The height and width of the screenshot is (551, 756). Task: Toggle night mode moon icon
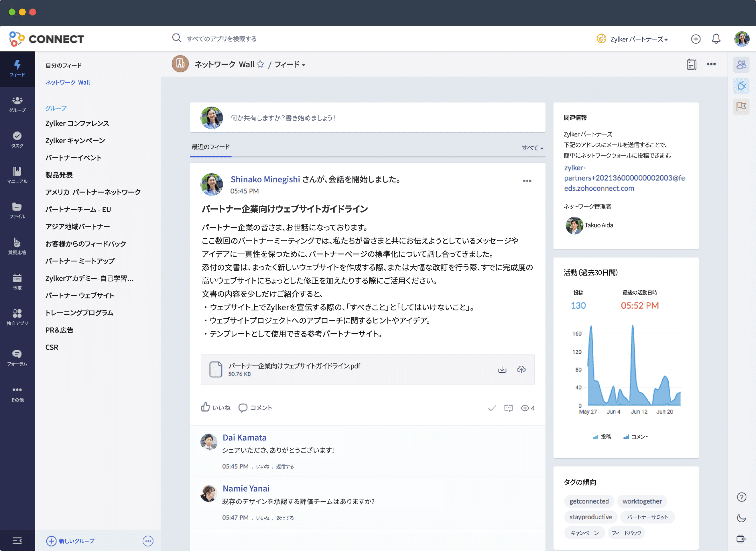741,518
